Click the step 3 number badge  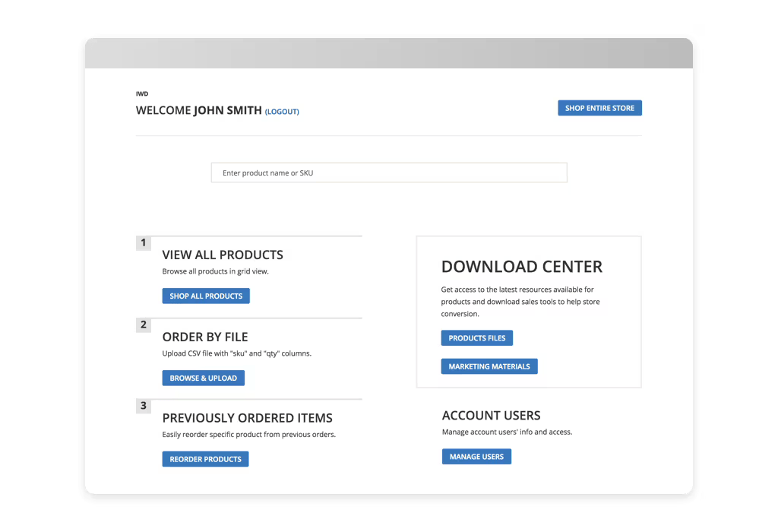143,406
